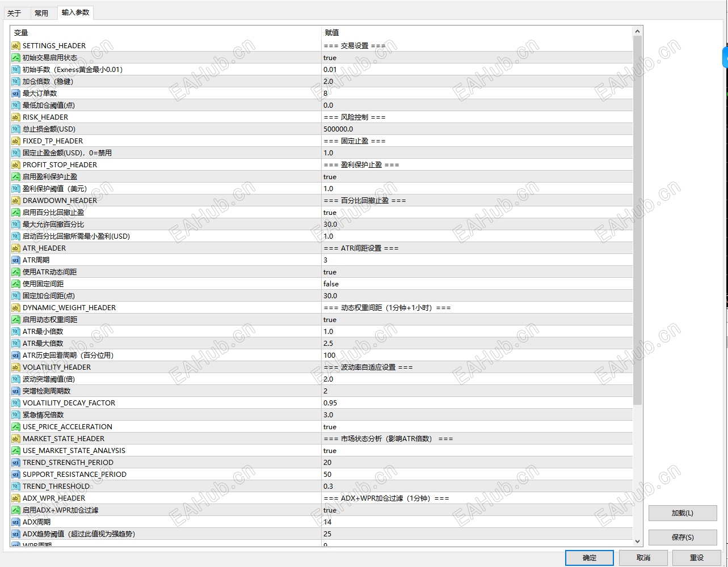The height and width of the screenshot is (567, 728).
Task: Select the VOLATILITY_DECAY_FACTOR value 0.95
Action: point(330,403)
